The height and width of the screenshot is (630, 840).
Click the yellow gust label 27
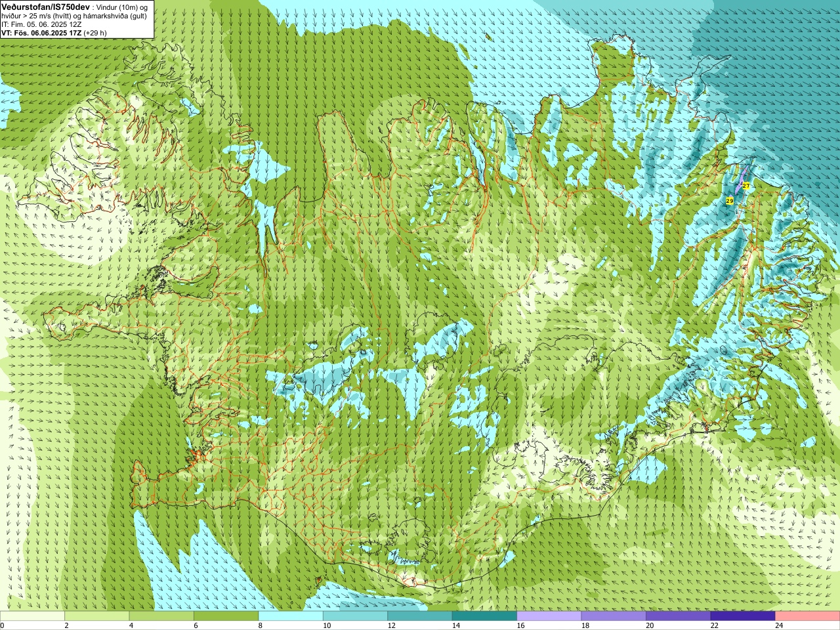(x=746, y=186)
